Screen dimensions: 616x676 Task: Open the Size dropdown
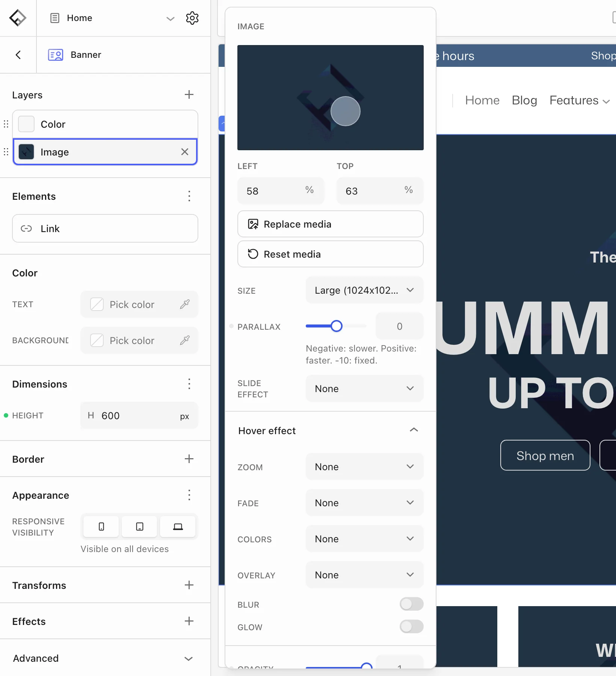coord(364,290)
